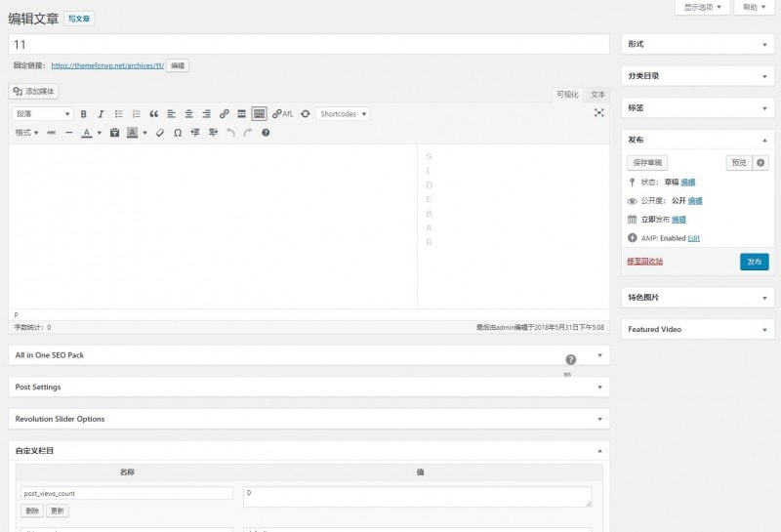Open the 显示选项 screen options tab

point(703,7)
